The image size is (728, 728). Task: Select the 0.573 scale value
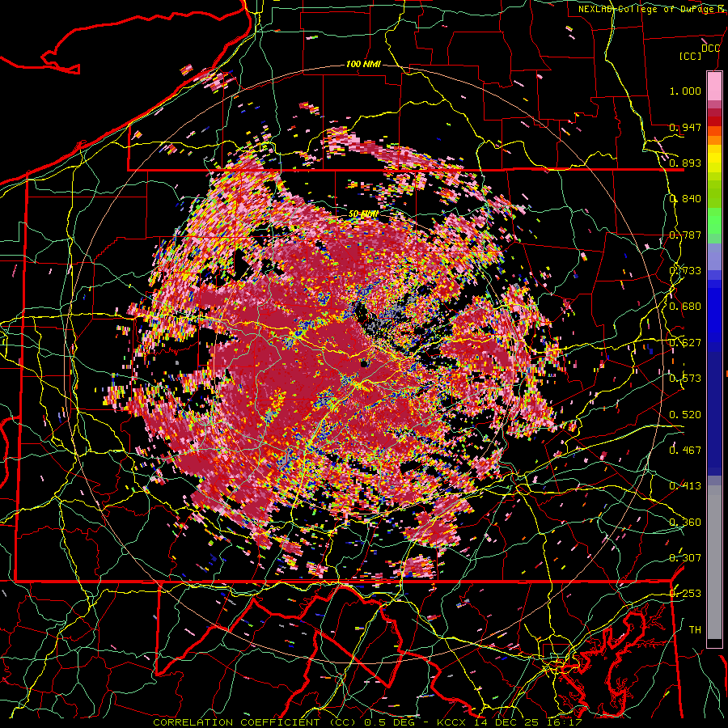click(685, 379)
